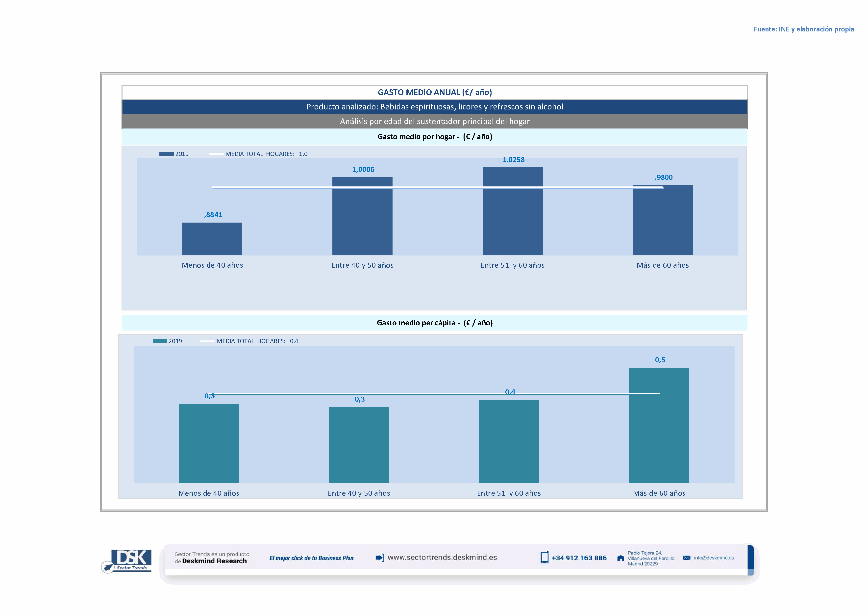Click the Análisis por edad gray banner
The width and height of the screenshot is (868, 614).
coord(434,121)
